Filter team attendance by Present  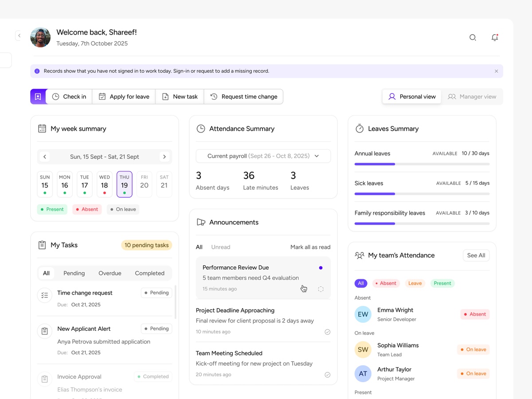[x=442, y=283]
